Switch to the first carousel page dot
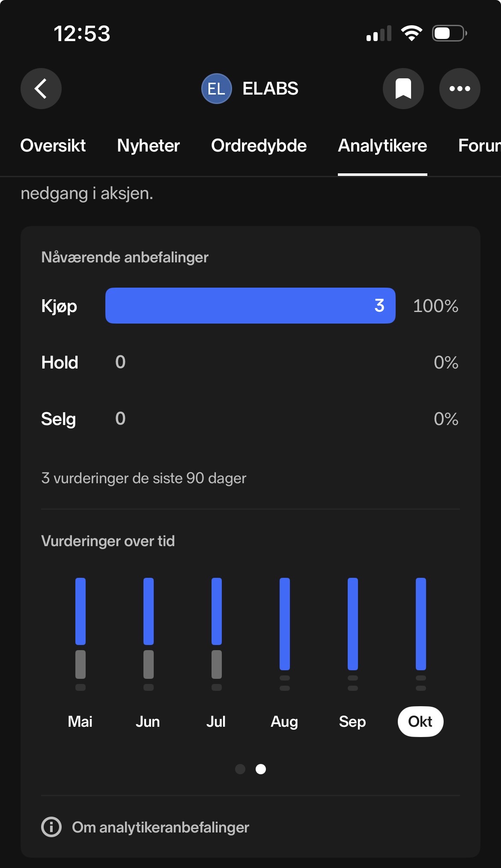501x868 pixels. (x=240, y=769)
